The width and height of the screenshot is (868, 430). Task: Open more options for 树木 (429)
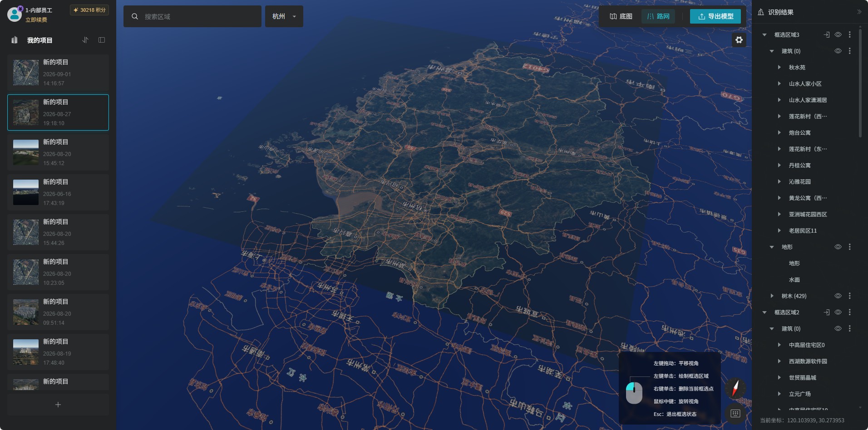tap(850, 296)
